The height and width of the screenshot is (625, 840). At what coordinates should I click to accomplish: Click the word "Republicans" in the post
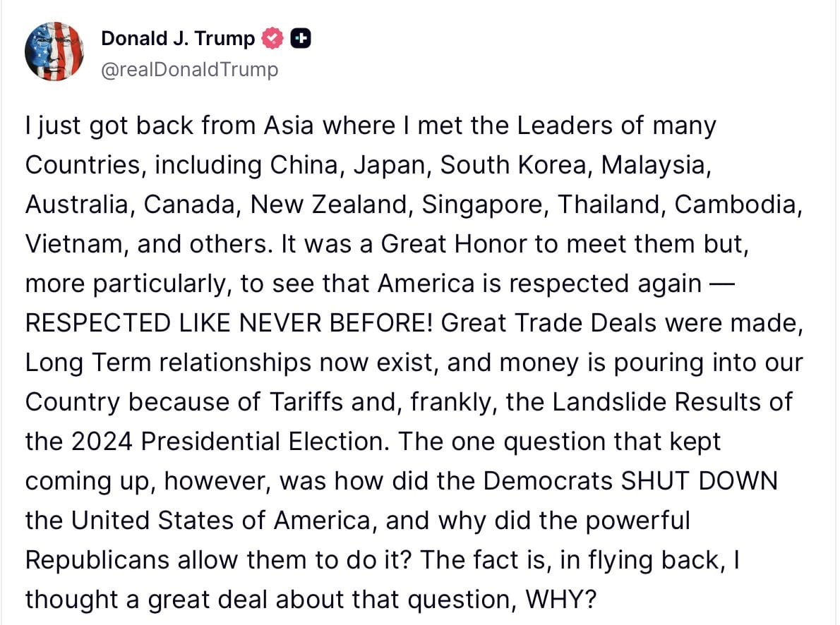point(97,560)
